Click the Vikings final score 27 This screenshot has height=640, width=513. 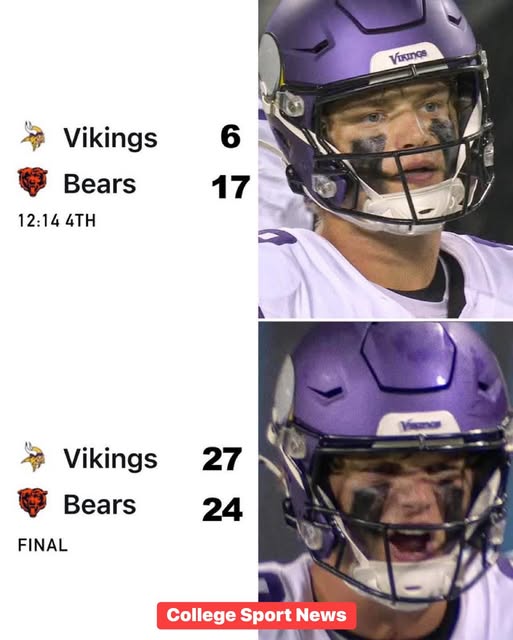pyautogui.click(x=222, y=459)
